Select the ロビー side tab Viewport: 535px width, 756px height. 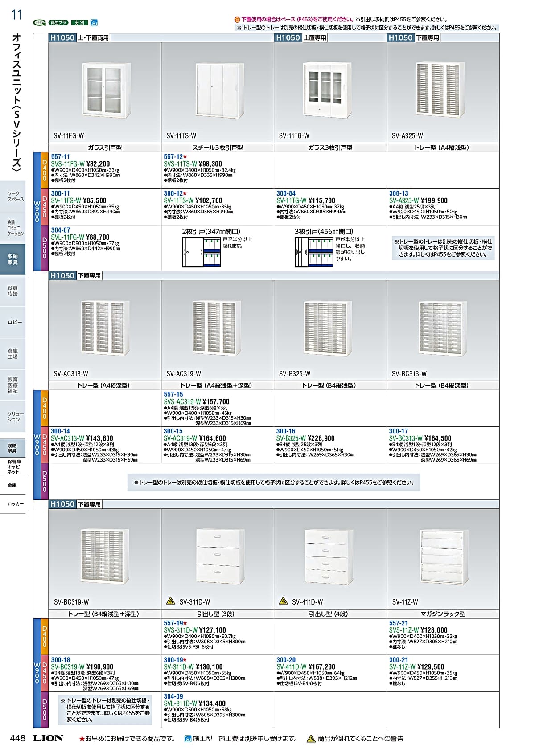[x=13, y=322]
